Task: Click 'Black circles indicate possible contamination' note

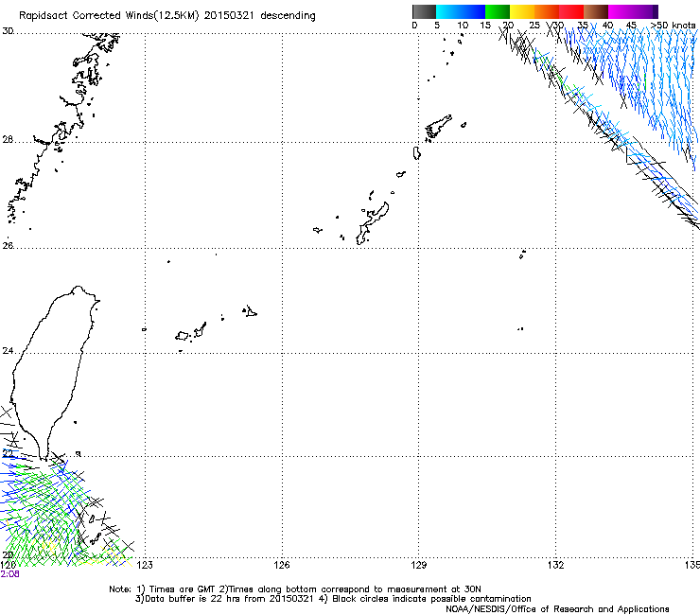Action: point(431,599)
